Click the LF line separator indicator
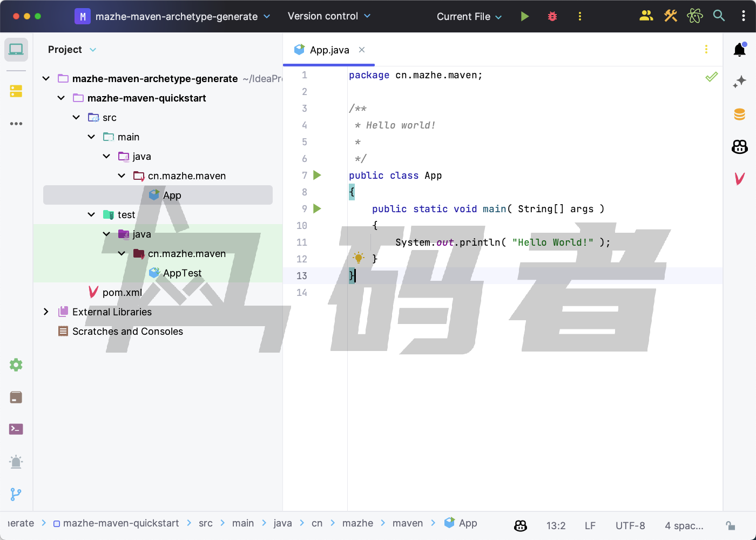The height and width of the screenshot is (540, 756). point(590,525)
